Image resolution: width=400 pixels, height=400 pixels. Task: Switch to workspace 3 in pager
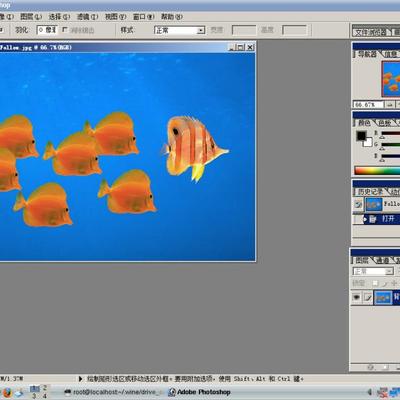pyautogui.click(x=34, y=396)
